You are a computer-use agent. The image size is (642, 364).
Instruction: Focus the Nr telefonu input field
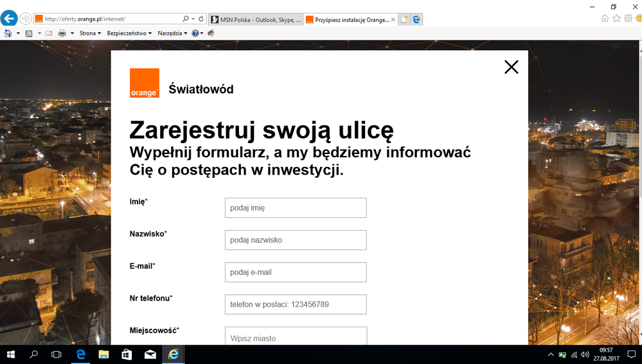pos(296,304)
